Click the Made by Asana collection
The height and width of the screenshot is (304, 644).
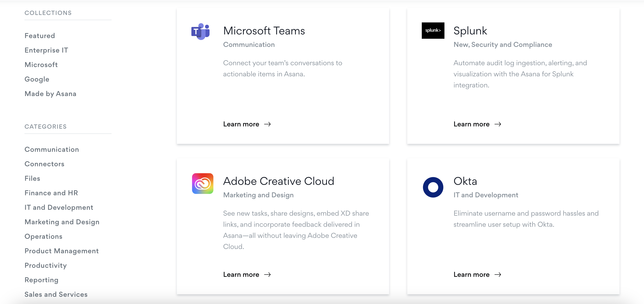click(x=50, y=94)
